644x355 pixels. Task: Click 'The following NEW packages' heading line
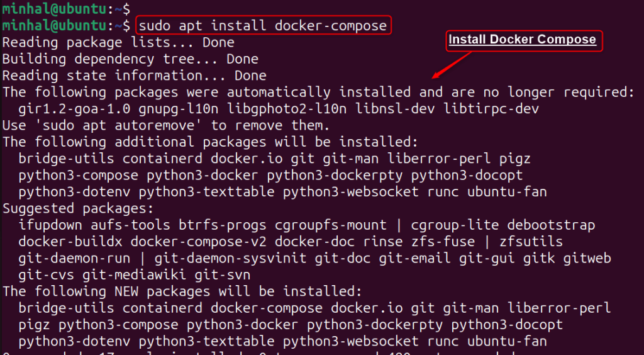click(x=182, y=291)
